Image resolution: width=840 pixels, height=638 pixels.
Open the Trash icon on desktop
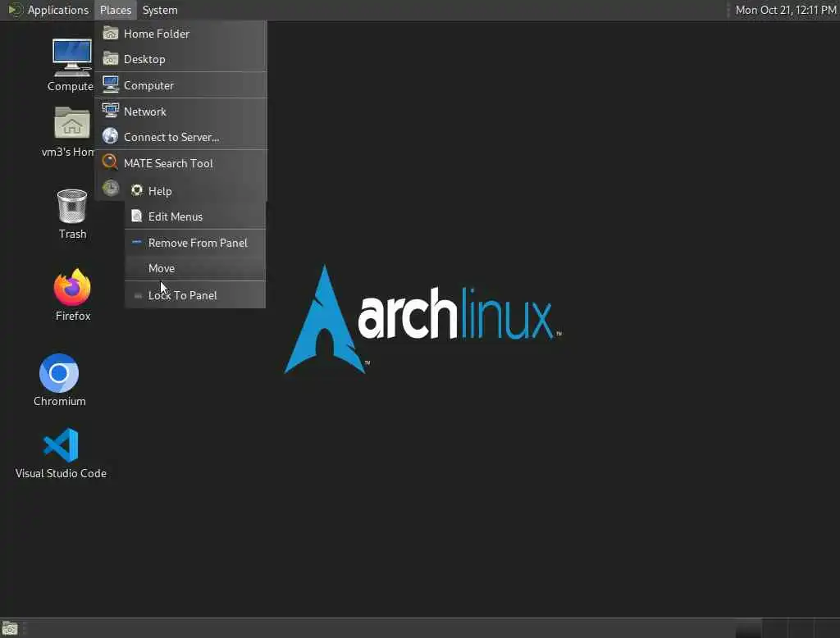[72, 206]
